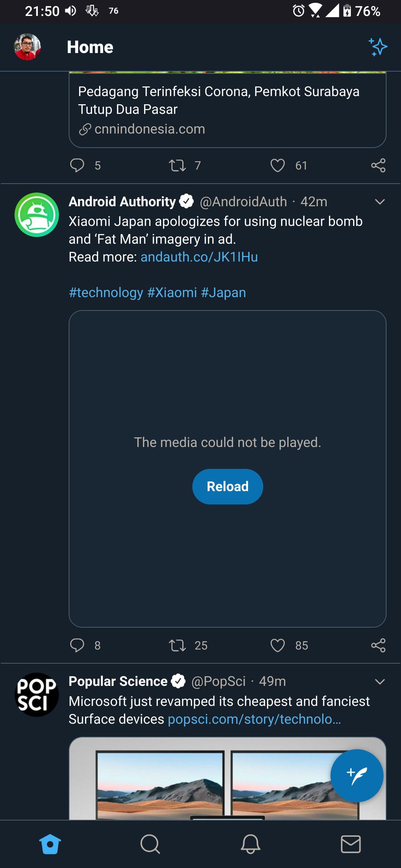Open the Popular Science tweet options chevron

click(x=379, y=681)
